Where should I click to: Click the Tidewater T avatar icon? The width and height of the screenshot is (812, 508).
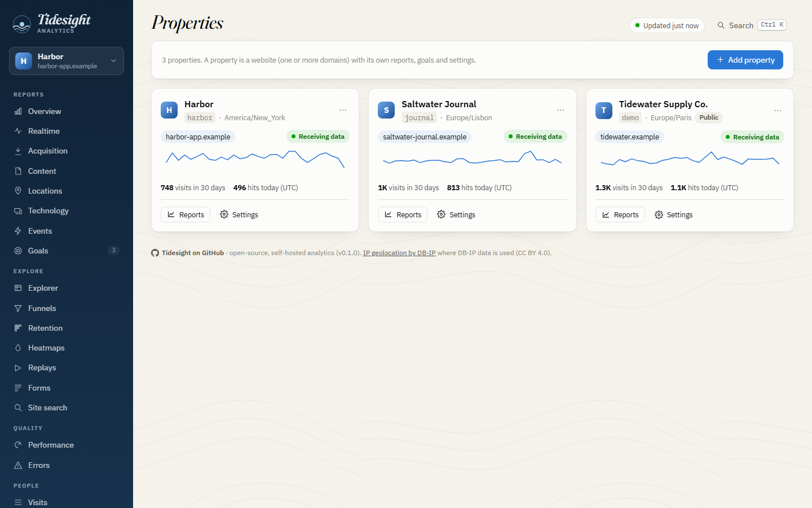pyautogui.click(x=604, y=110)
